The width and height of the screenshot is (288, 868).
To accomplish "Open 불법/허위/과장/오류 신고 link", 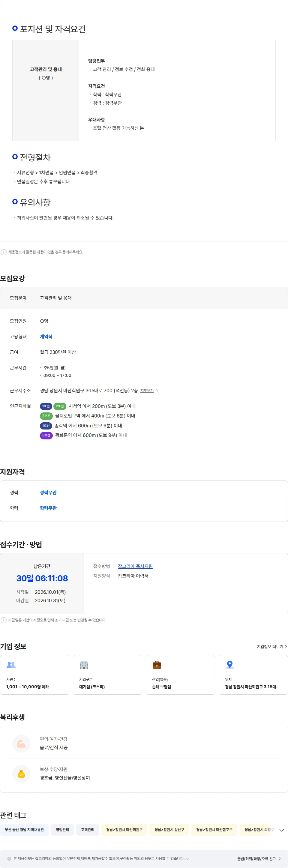I will [x=259, y=859].
